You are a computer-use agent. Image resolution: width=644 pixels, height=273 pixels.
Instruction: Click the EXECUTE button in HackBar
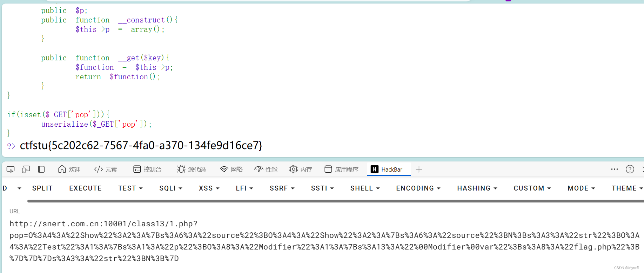tap(86, 188)
